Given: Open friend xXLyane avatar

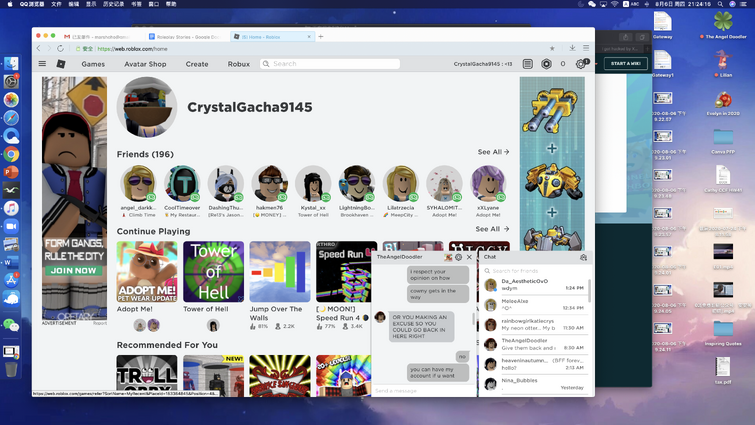Looking at the screenshot, I should 488,183.
